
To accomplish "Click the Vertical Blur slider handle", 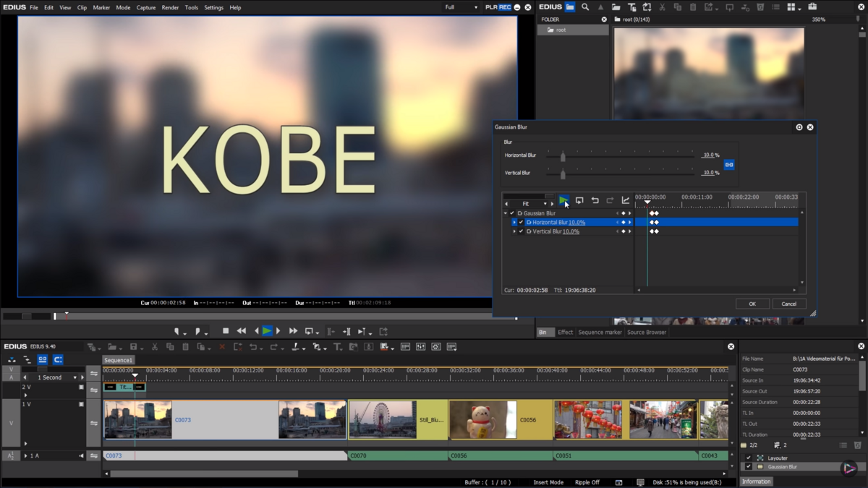I will (563, 174).
